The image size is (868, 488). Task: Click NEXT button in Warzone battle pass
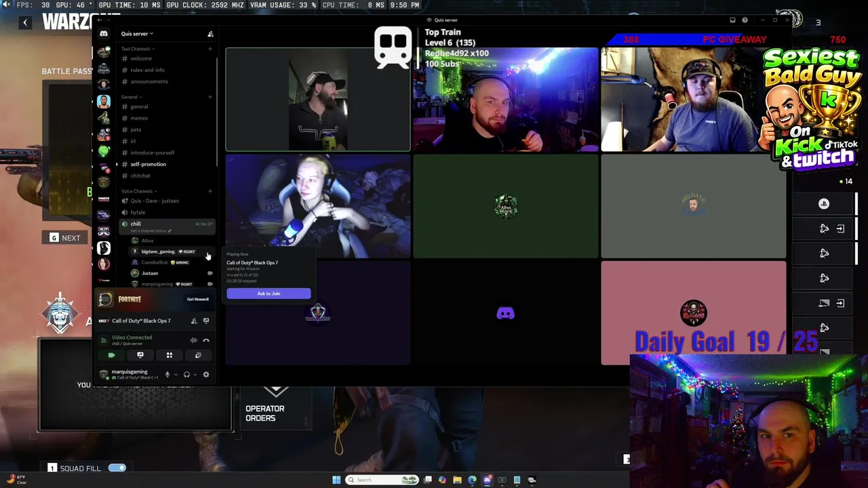pos(65,238)
